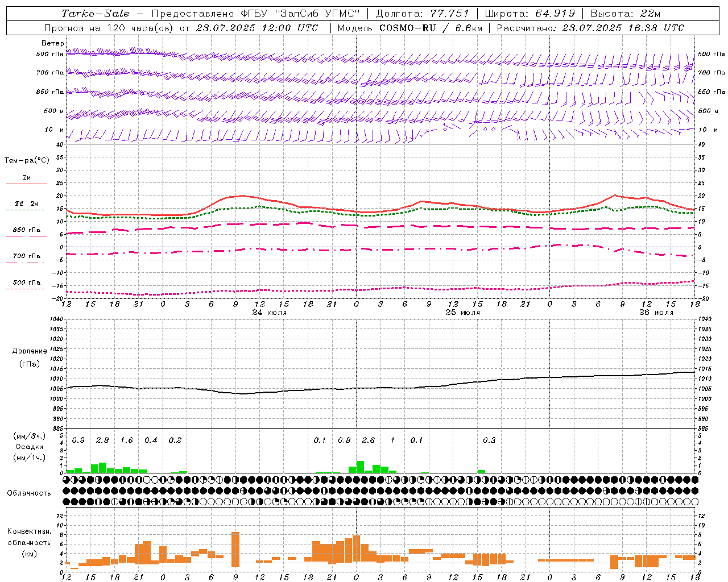
Task: Click the 'Высота: 22м' elevation text
Action: (x=625, y=14)
